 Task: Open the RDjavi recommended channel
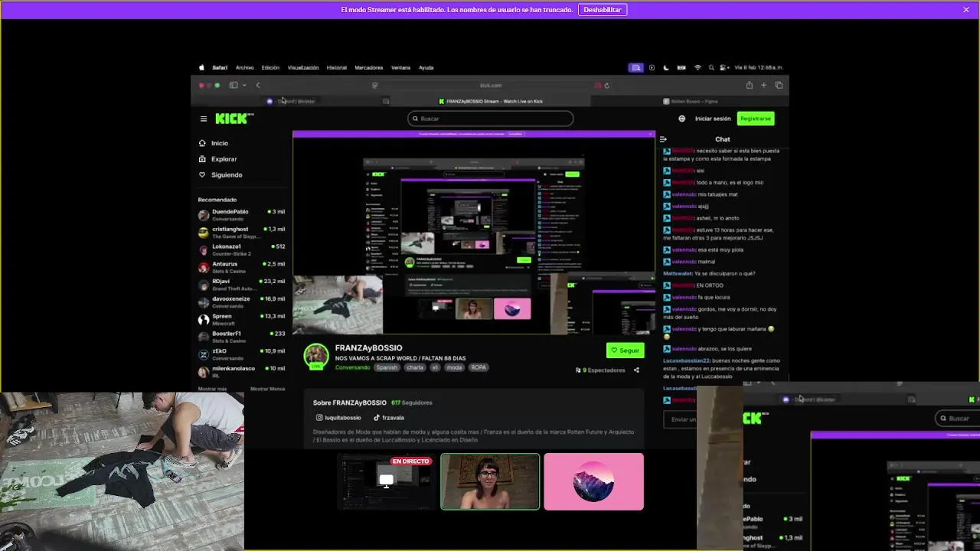point(241,285)
